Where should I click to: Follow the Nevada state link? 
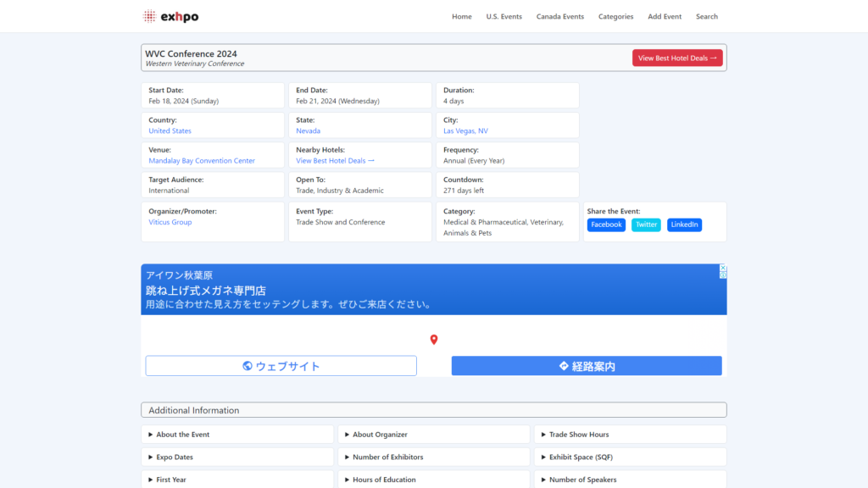[x=308, y=131]
